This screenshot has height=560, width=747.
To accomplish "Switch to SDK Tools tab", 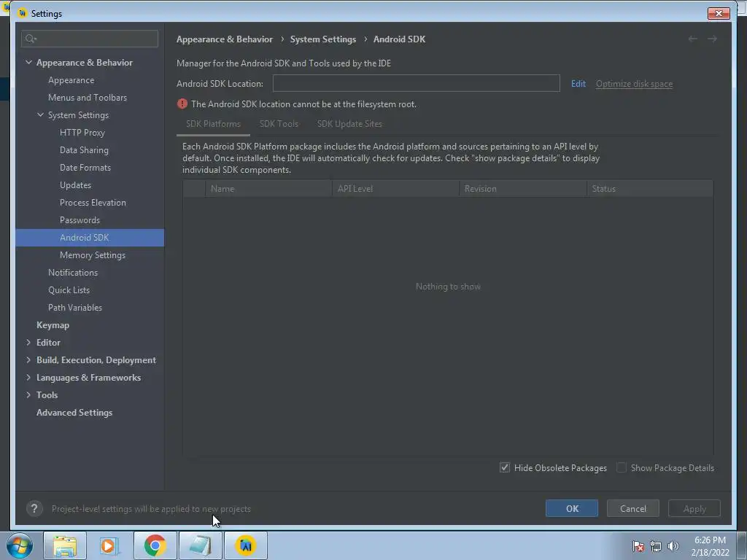I will click(279, 124).
